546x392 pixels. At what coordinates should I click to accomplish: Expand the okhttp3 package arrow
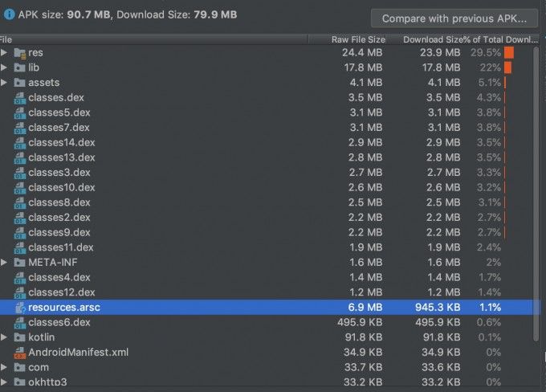(5, 382)
